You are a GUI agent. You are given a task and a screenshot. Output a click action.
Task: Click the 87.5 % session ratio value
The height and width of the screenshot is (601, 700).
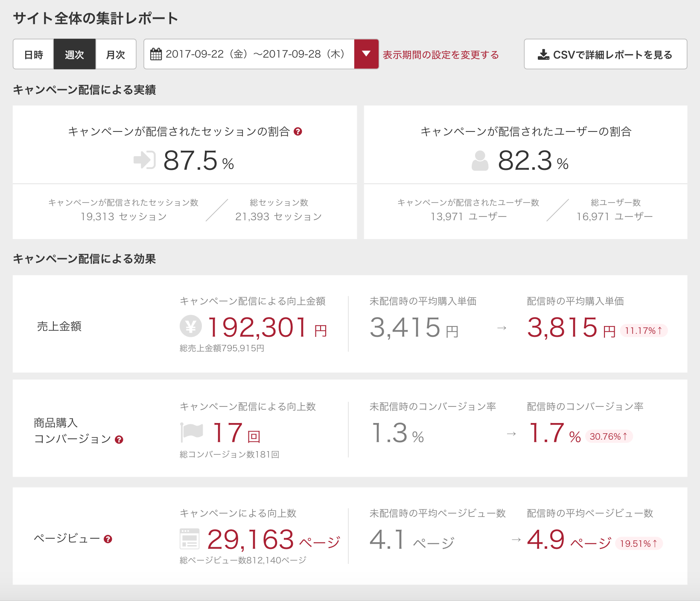[x=198, y=160]
